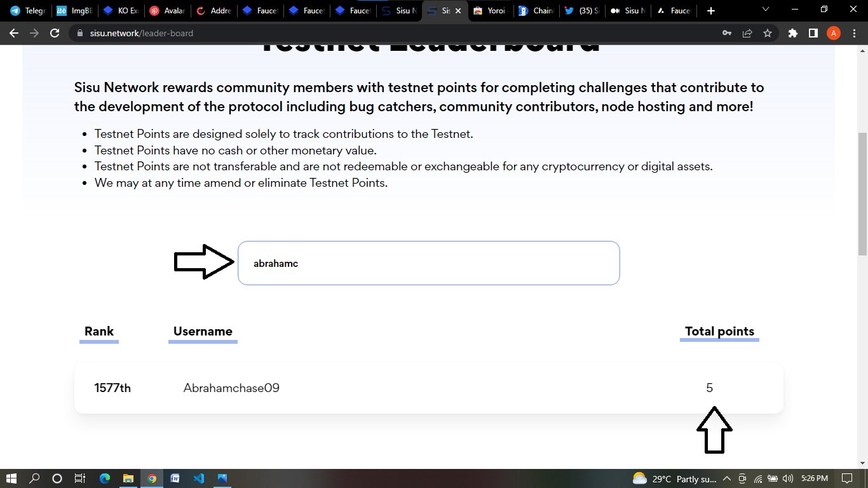Click the page vertical scrollbar thumb
The width and height of the screenshot is (868, 488).
863,193
